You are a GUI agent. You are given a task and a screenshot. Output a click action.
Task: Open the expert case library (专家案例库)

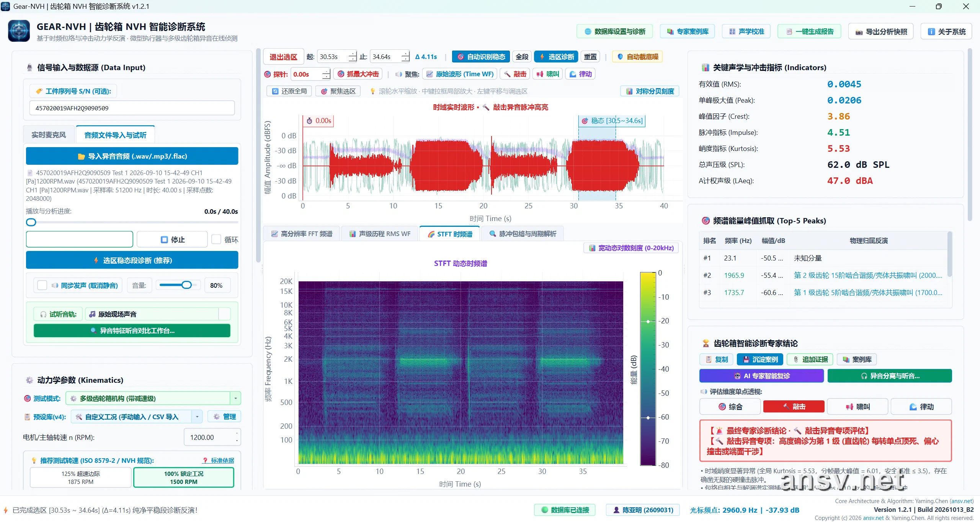coord(688,31)
